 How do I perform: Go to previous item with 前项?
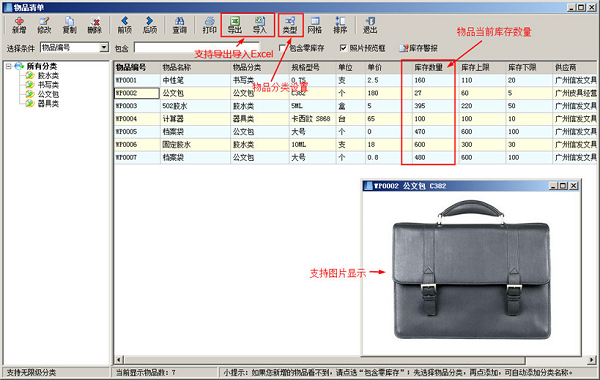pos(124,25)
